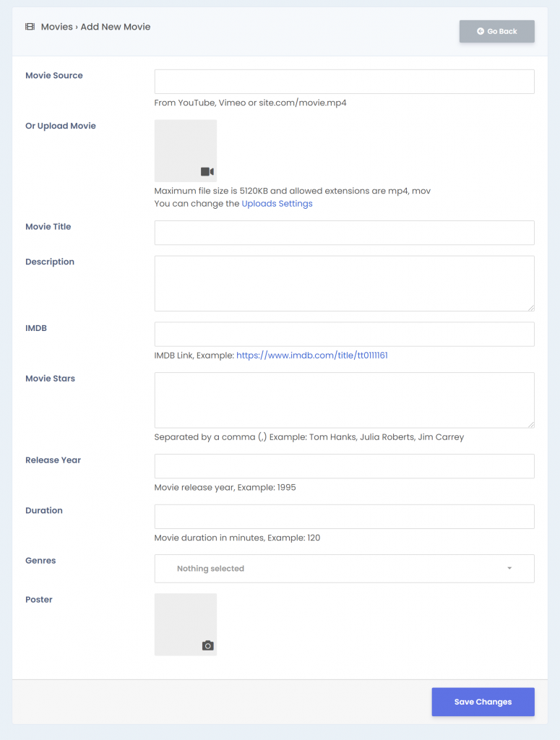
Task: Click the Save Changes button
Action: coord(483,702)
